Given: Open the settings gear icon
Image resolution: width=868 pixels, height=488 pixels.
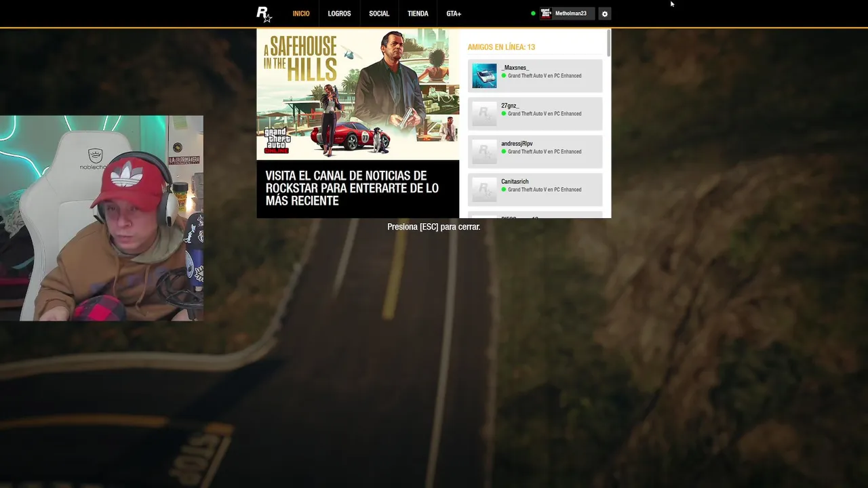Looking at the screenshot, I should click(x=605, y=14).
